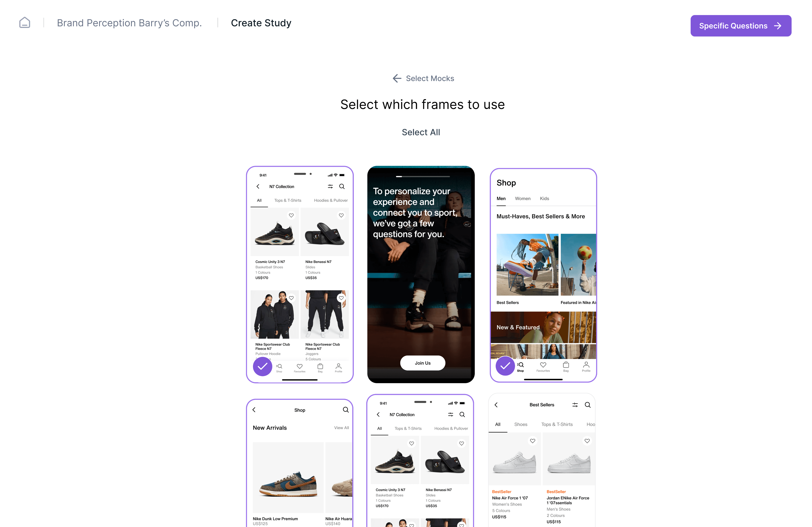Deselect the first N7 Collection frame checkmark
Screen dimensions: 812x527
tap(262, 367)
